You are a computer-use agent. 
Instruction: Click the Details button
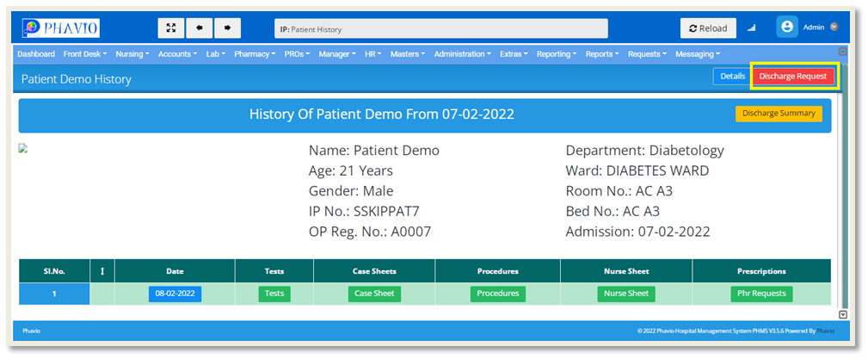[732, 77]
